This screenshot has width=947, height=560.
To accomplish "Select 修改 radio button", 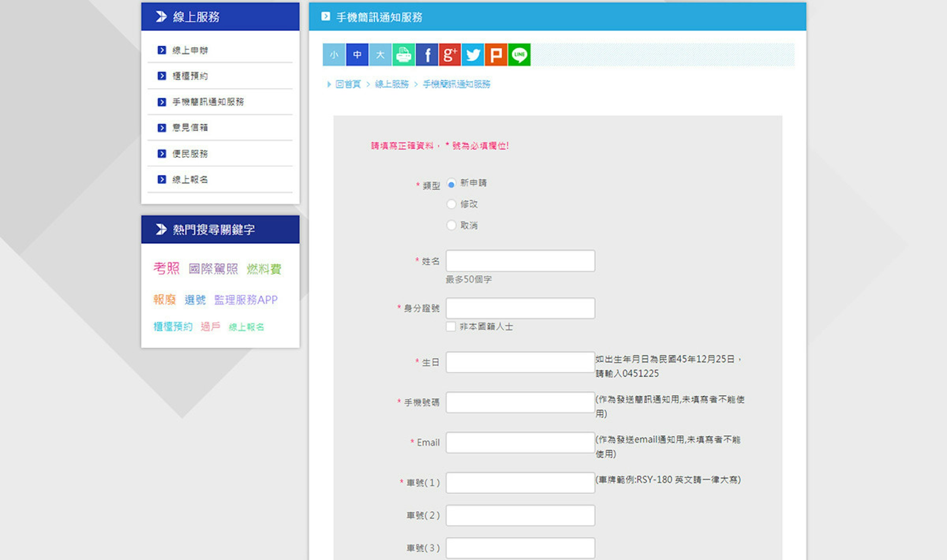I will pos(451,204).
